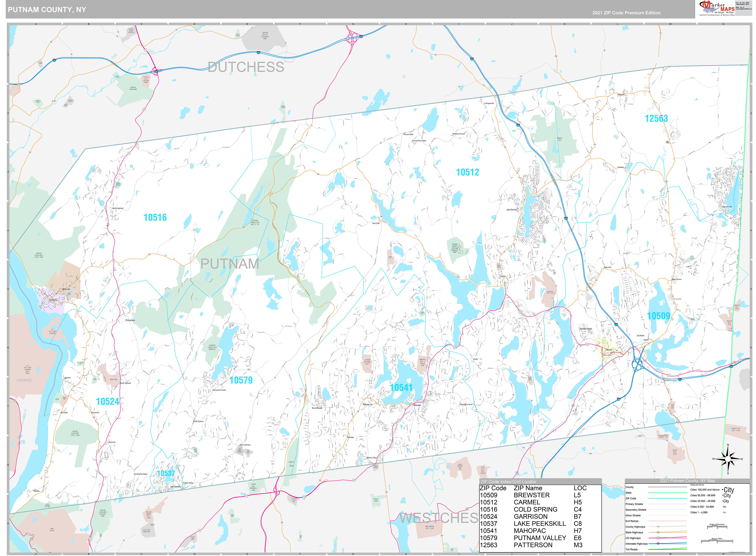The image size is (756, 556).
Task: Click the compass rose icon
Action: coord(728,459)
